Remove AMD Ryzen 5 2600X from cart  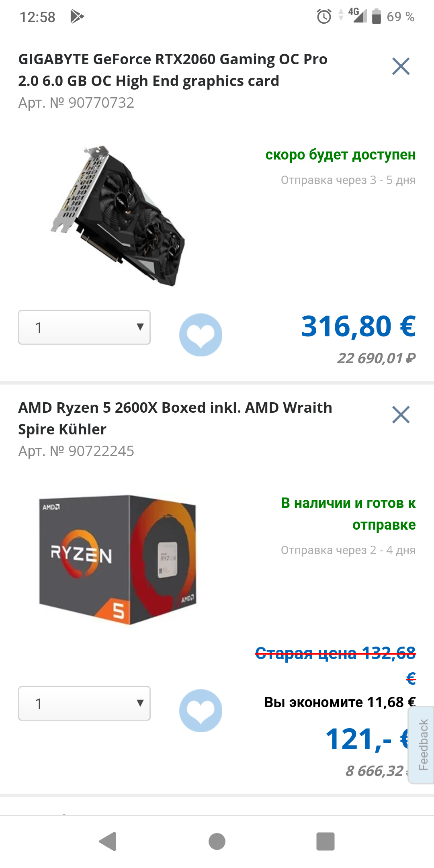click(x=401, y=415)
